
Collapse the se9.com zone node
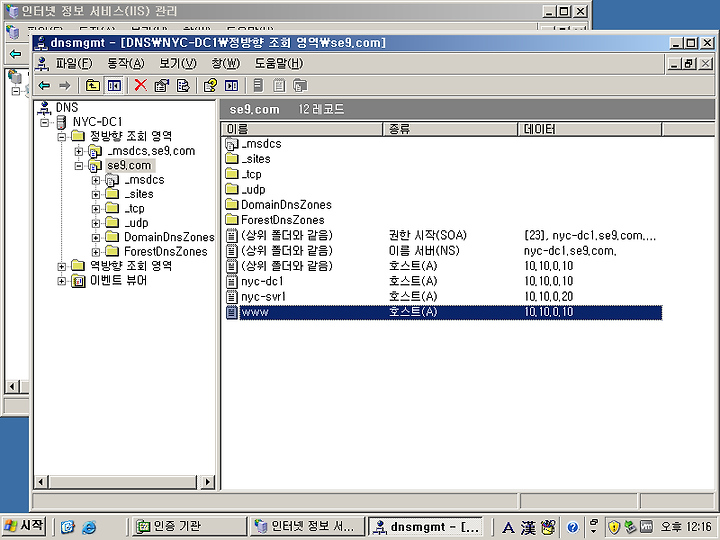[x=79, y=165]
